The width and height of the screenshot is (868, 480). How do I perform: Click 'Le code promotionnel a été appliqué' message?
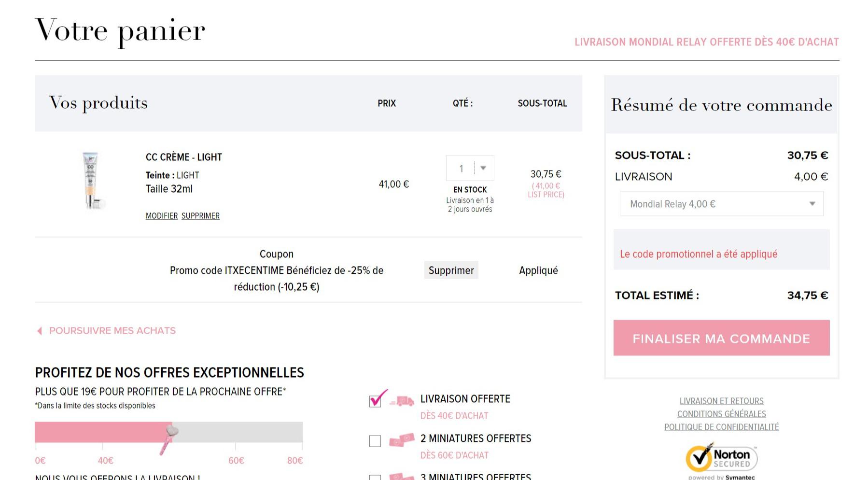[x=699, y=254]
